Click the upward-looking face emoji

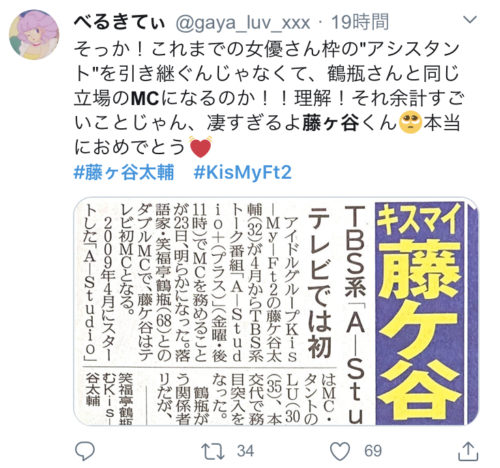pyautogui.click(x=410, y=123)
